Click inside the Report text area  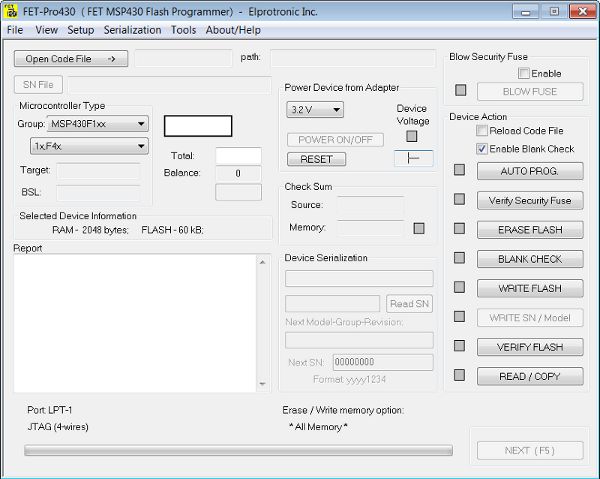pyautogui.click(x=135, y=323)
